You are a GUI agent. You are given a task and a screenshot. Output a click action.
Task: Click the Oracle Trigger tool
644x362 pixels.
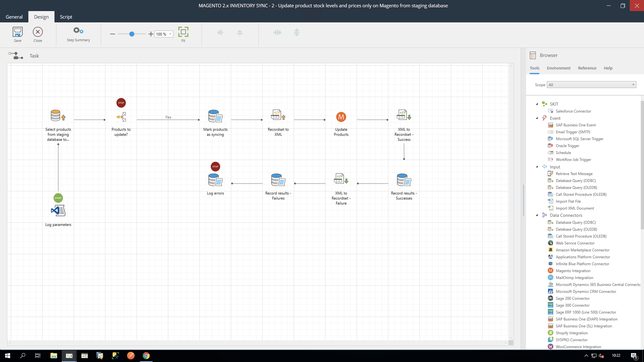567,146
